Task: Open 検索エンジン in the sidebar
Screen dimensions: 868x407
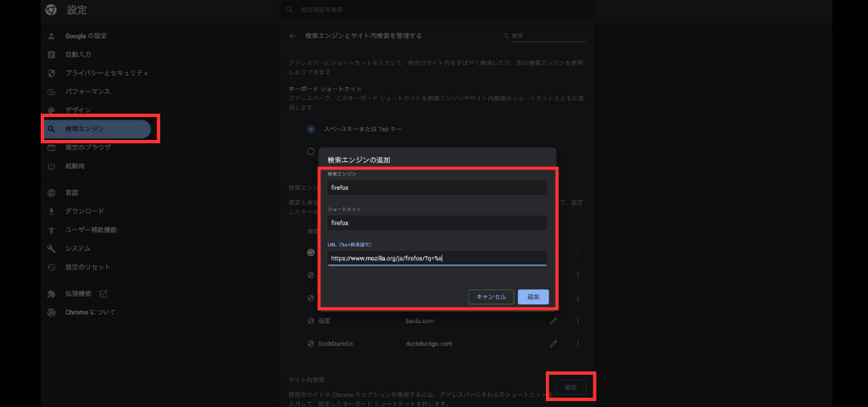Action: pos(97,129)
